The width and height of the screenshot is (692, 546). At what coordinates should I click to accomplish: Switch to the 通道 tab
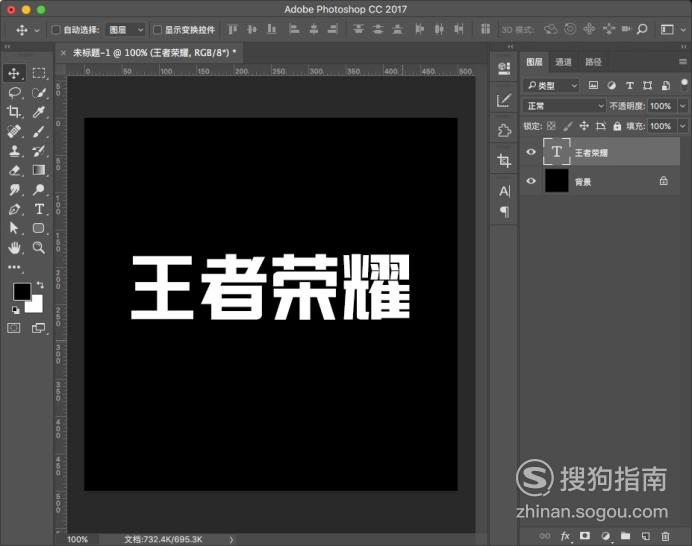pyautogui.click(x=563, y=62)
